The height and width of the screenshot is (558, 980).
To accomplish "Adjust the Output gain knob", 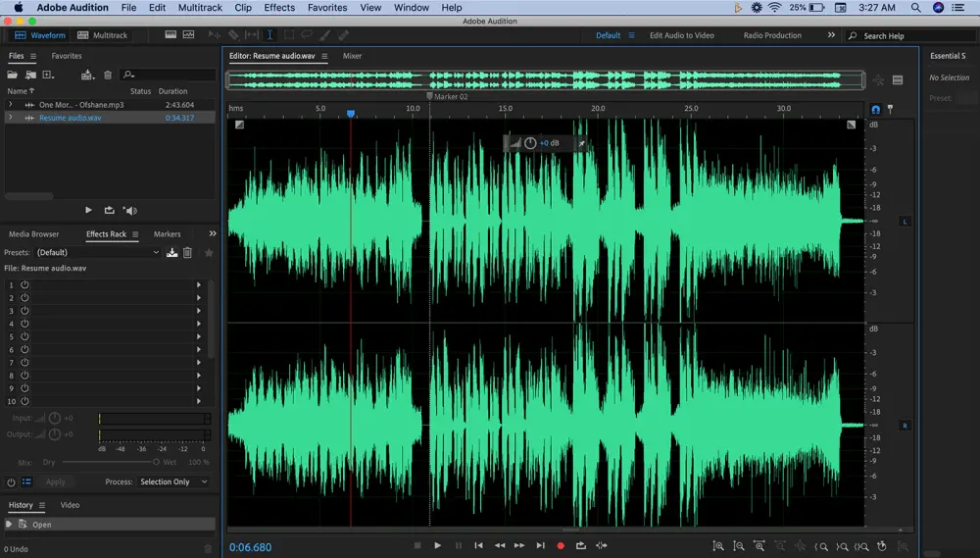I will [x=54, y=434].
